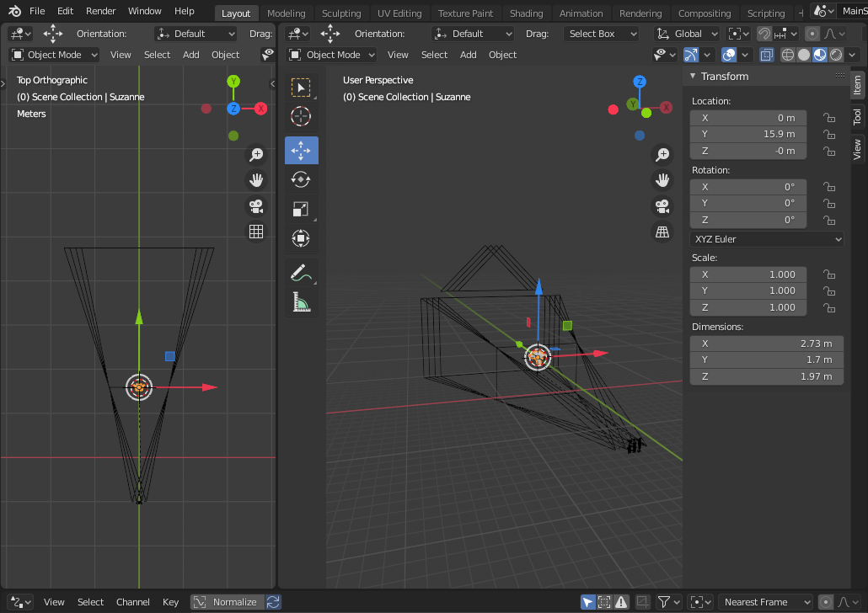Toggle proportional editing in 3D viewport header

tap(812, 34)
